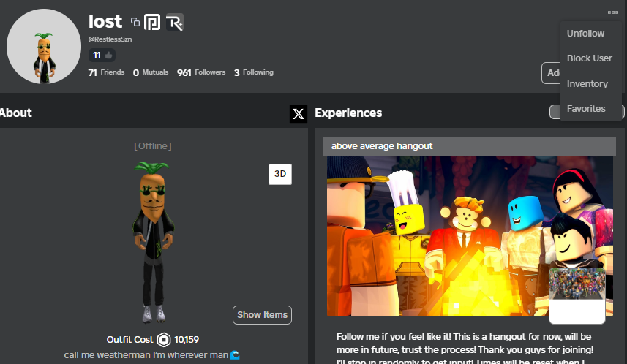Click the full-body carrot avatar in About

154,242
